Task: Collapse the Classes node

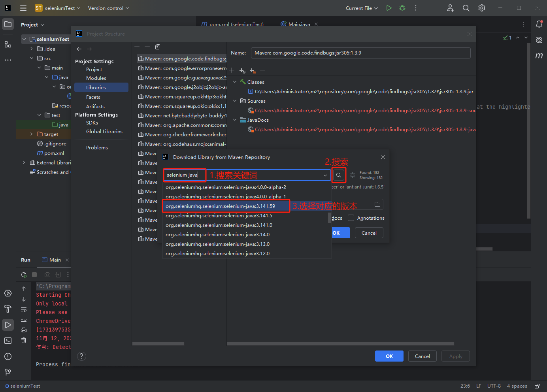Action: pyautogui.click(x=235, y=82)
